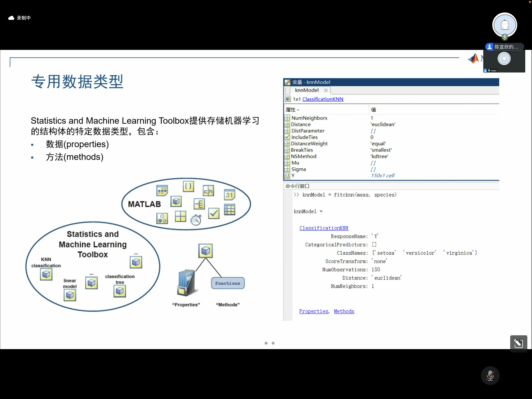Click the muted microphone button
532x399 pixels.
[x=490, y=376]
